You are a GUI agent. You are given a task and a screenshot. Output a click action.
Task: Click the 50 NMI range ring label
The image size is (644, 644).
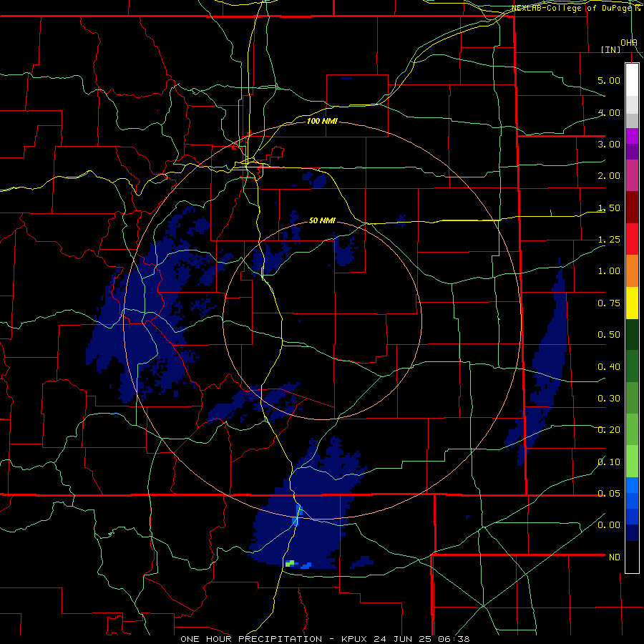[322, 220]
